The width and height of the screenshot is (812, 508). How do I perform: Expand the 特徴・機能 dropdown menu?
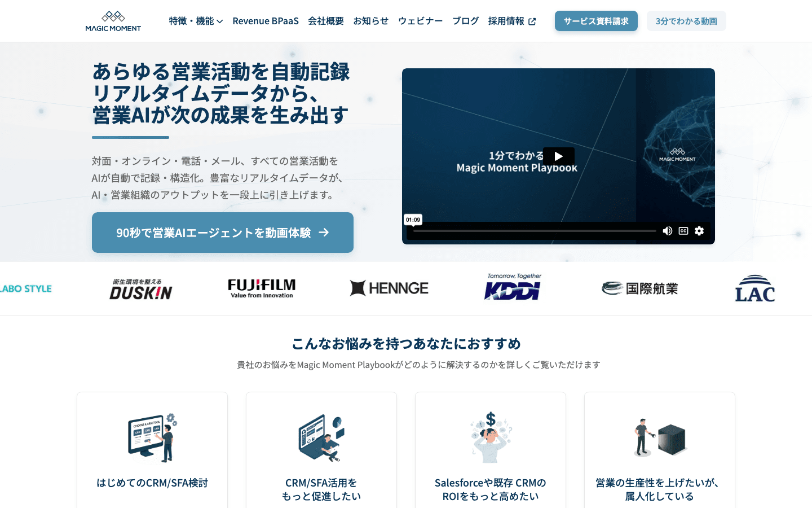point(196,21)
